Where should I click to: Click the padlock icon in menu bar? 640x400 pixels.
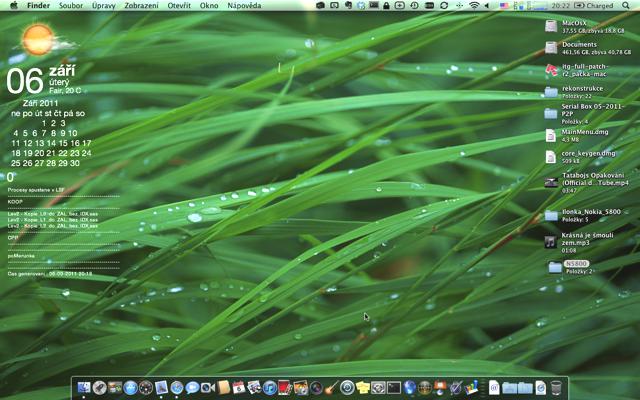[x=386, y=5]
